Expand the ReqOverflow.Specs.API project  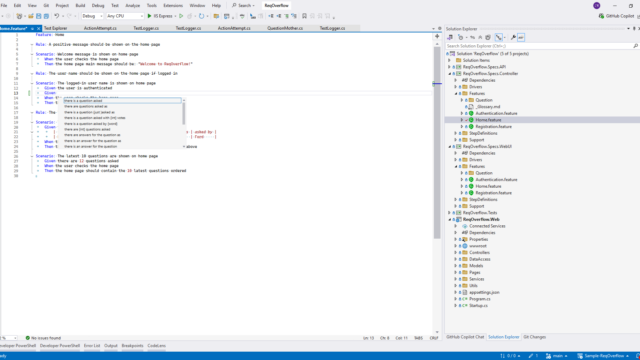(x=450, y=67)
